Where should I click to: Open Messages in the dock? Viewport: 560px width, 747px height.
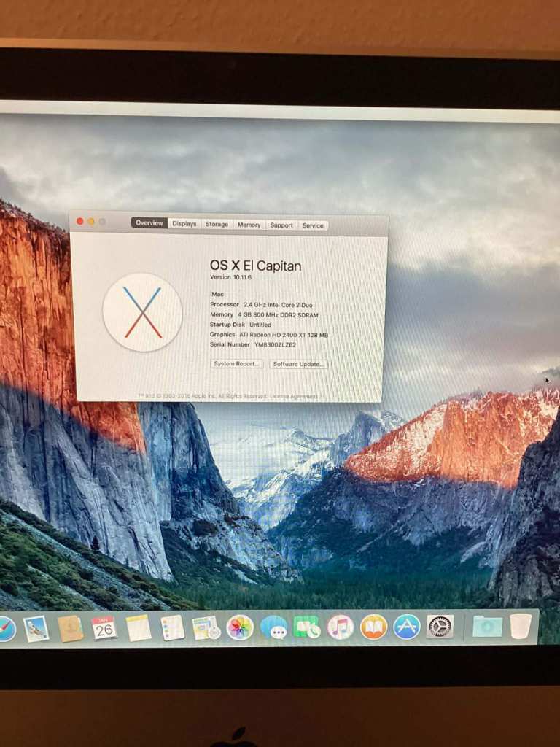274,627
